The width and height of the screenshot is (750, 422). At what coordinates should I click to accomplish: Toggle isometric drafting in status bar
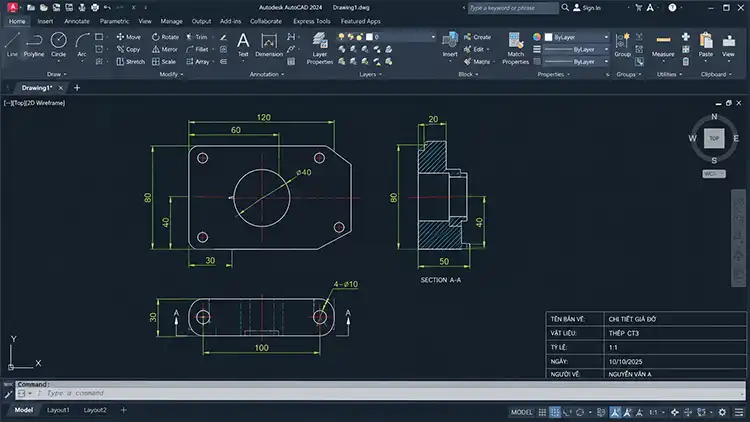click(602, 412)
